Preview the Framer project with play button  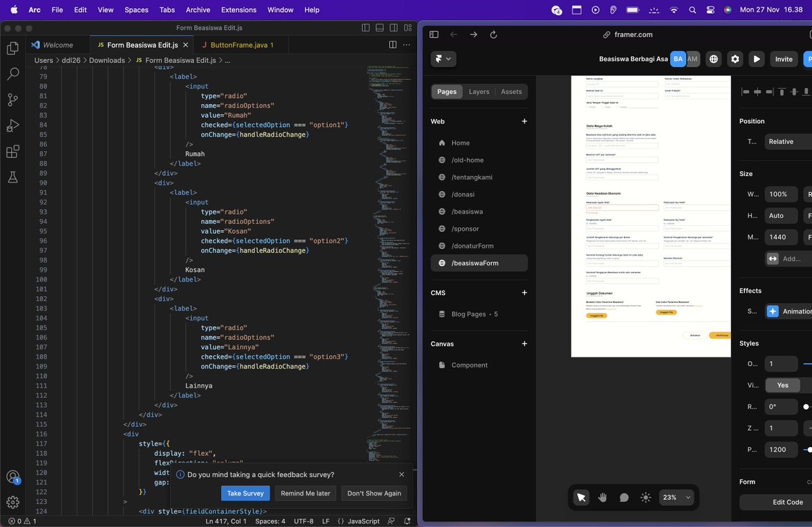click(x=757, y=59)
